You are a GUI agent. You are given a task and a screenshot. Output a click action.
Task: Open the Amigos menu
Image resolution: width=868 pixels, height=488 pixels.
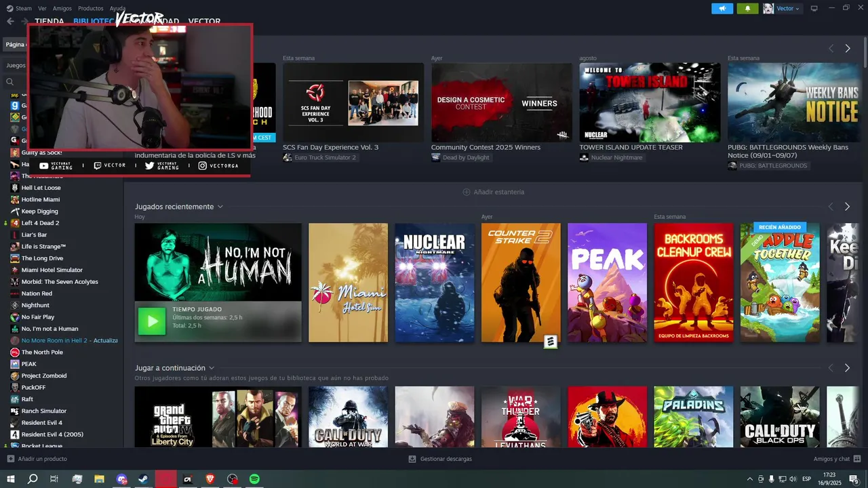coord(62,8)
